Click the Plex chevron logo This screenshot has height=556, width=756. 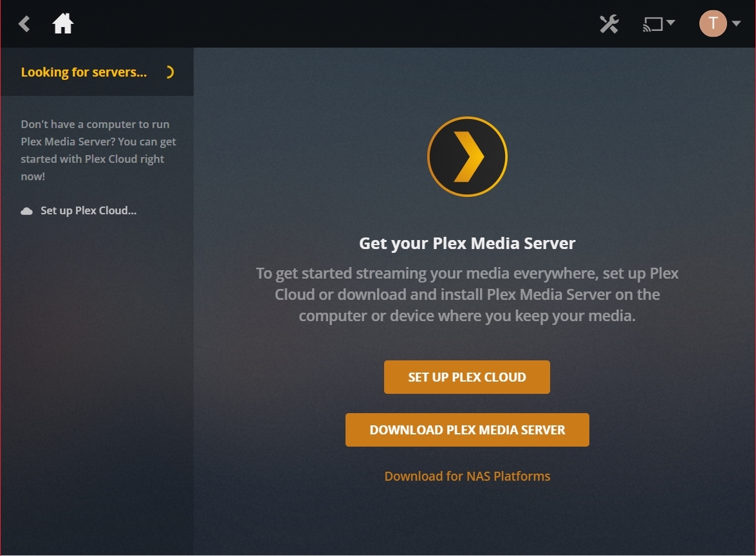click(467, 157)
